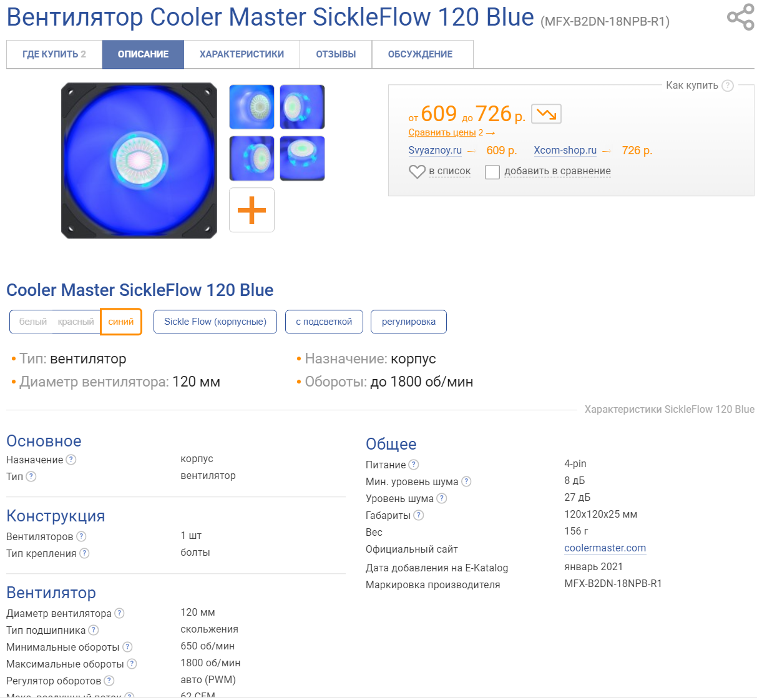
Task: Click help icon beside 'Назначение'
Action: (71, 460)
